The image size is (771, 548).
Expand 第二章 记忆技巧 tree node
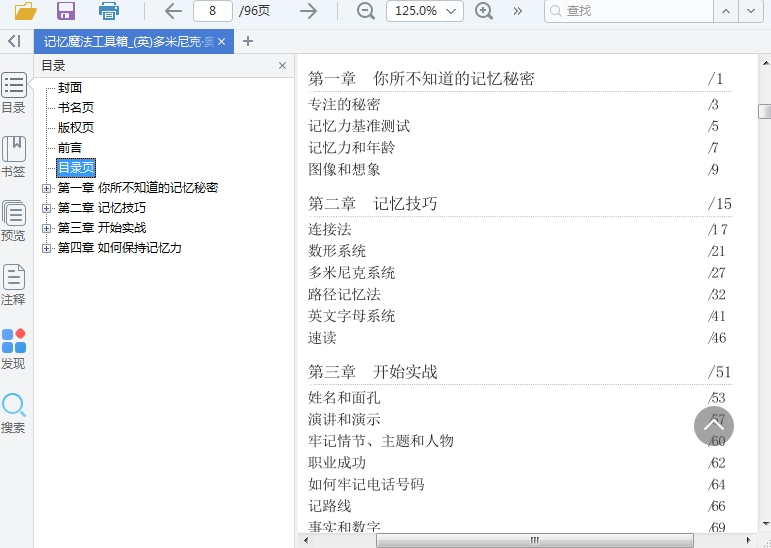[x=46, y=208]
